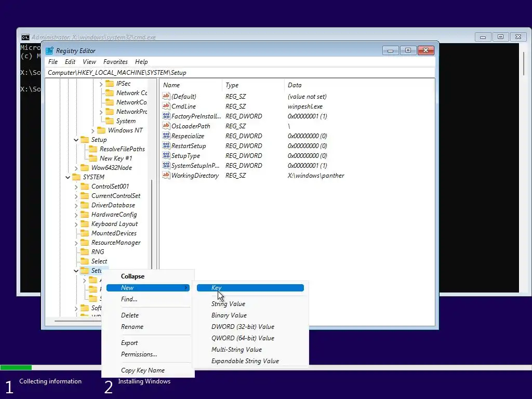The image size is (532, 399).
Task: Click the Registry Editor title bar icon
Action: click(x=49, y=51)
